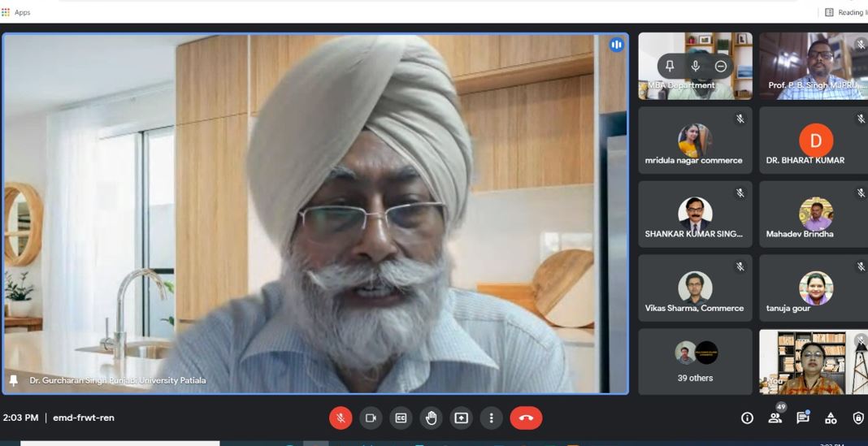This screenshot has width=868, height=446.
Task: Turn on closed captions
Action: coord(401,418)
